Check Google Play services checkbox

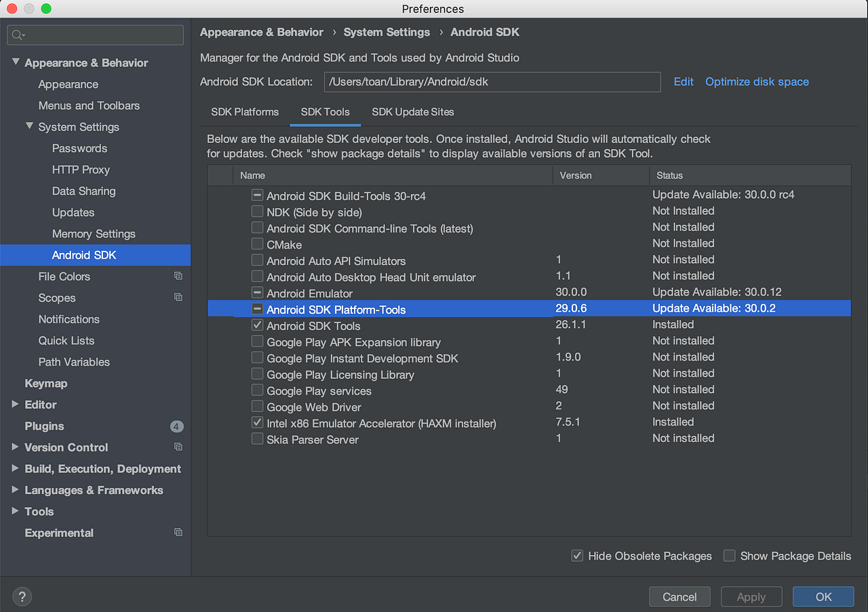tap(257, 390)
